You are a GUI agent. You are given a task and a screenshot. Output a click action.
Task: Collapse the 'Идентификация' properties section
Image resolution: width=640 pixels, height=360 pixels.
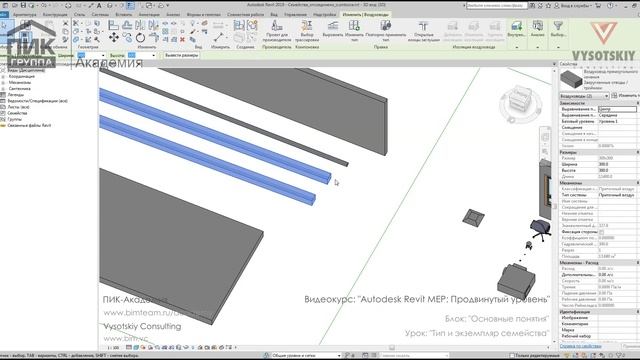[638, 311]
